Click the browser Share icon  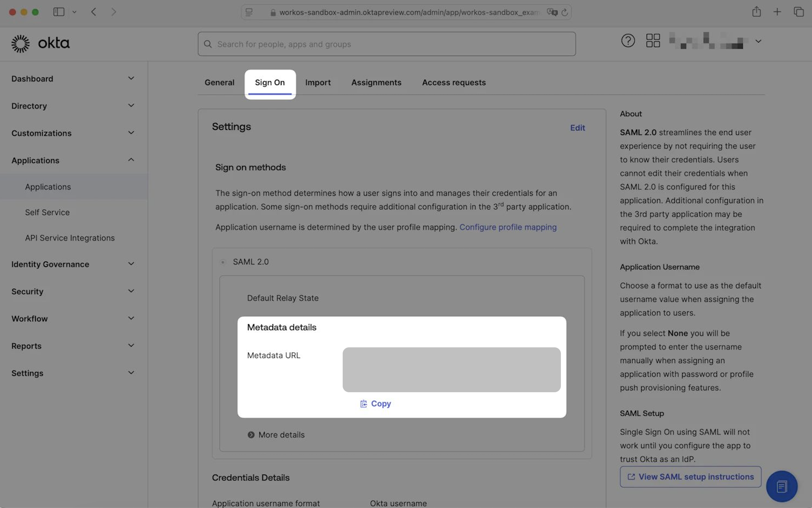tap(756, 12)
